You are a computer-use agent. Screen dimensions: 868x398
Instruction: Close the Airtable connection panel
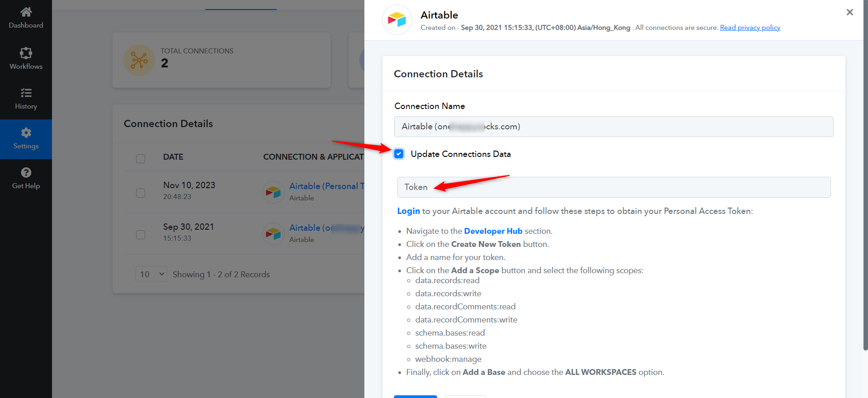coord(849,12)
